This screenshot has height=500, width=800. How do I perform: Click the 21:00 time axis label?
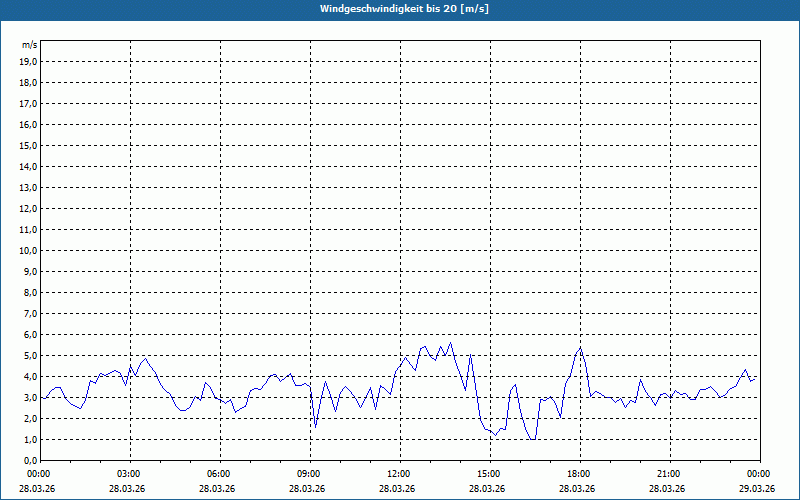tap(669, 474)
